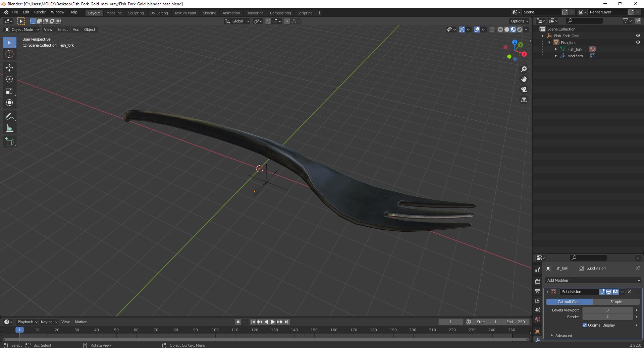Toggle snapping magnet icon
The image size is (644, 348).
pos(268,21)
